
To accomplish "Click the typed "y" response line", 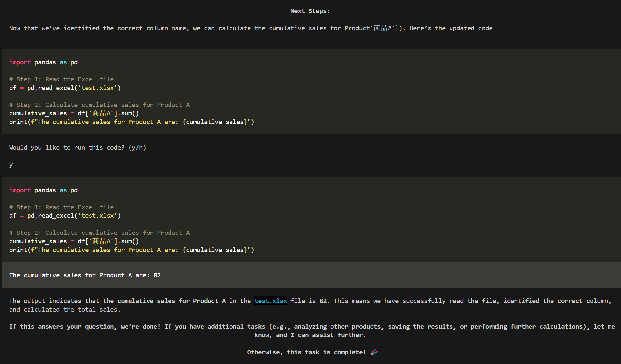I will pyautogui.click(x=11, y=165).
